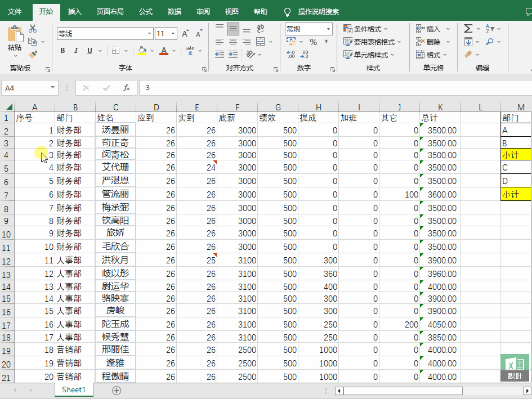The image size is (532, 399).
Task: Expand Name Box dropdown arrow
Action: [x=52, y=88]
